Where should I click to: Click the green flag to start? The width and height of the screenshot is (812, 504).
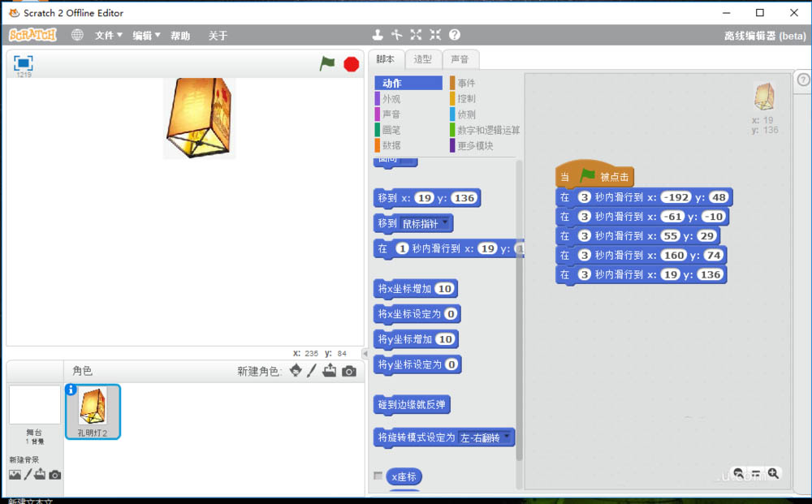[327, 63]
